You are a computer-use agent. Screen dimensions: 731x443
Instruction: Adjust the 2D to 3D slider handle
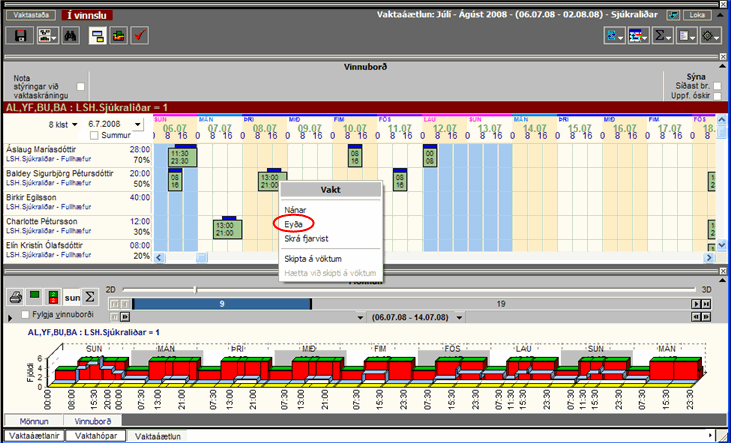point(195,290)
